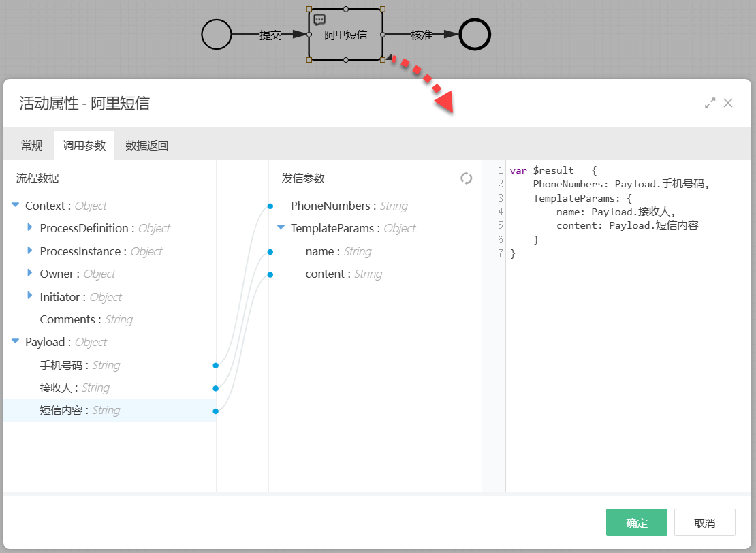The height and width of the screenshot is (553, 756).
Task: Select the 核准 flow label
Action: (x=422, y=35)
